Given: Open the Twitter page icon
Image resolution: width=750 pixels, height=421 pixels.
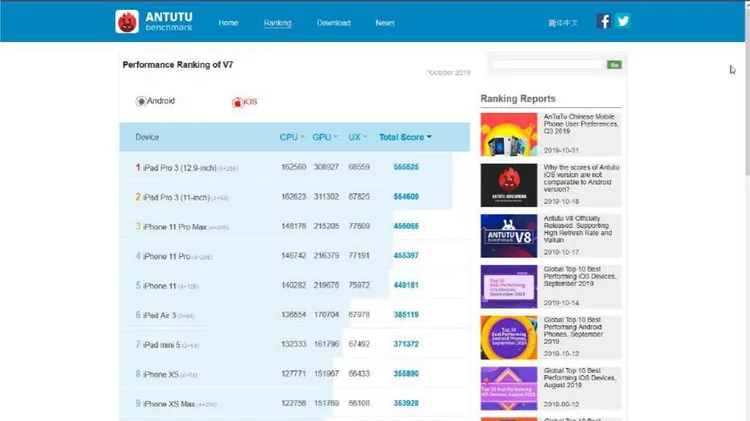Looking at the screenshot, I should pyautogui.click(x=623, y=21).
